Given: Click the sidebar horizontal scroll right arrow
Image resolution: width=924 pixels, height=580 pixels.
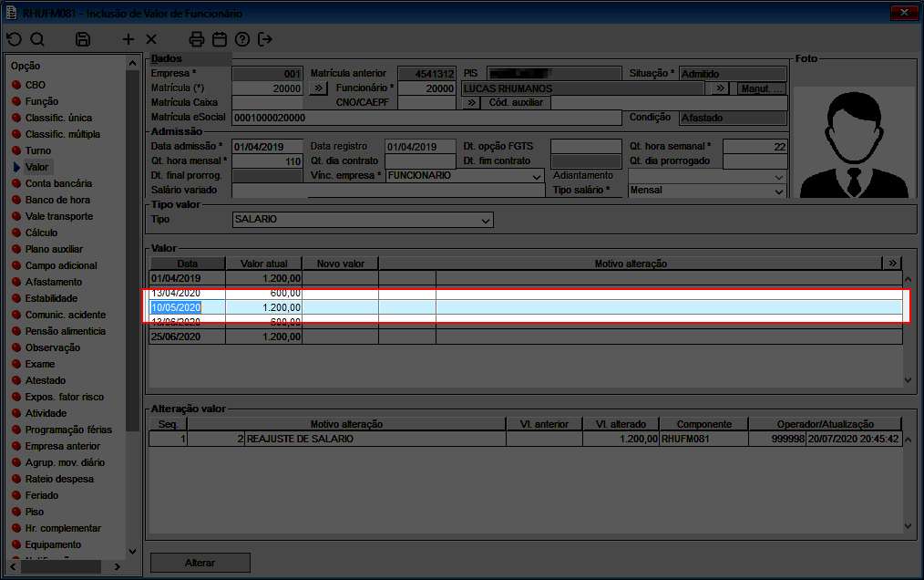Looking at the screenshot, I should [x=118, y=566].
